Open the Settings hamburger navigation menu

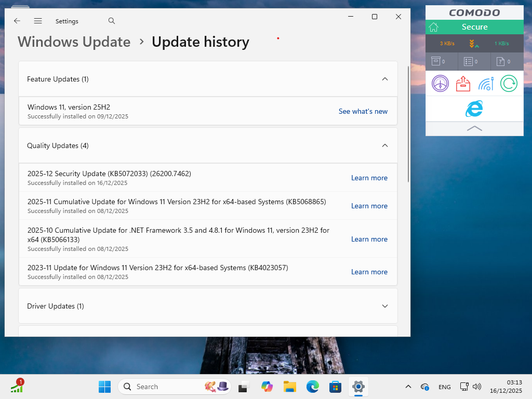click(x=38, y=21)
